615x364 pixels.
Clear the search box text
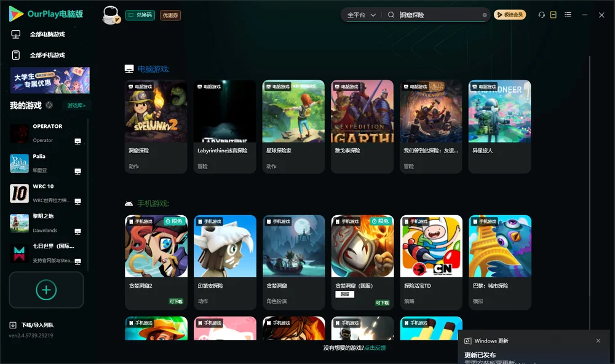(x=485, y=15)
